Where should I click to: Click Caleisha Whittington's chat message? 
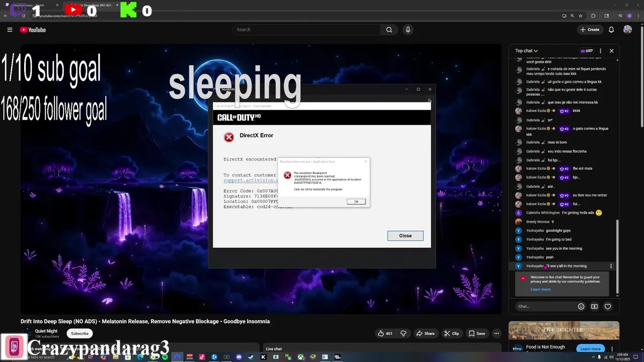point(563,213)
